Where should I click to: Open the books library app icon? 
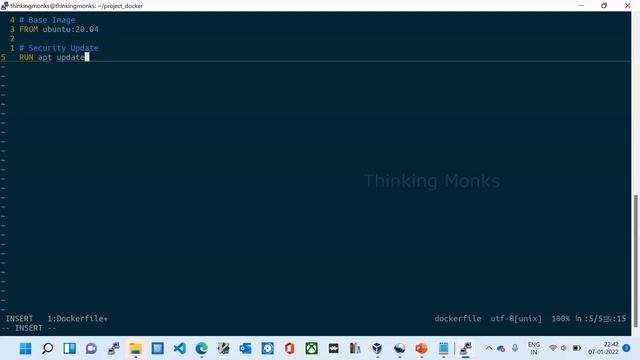[355, 349]
